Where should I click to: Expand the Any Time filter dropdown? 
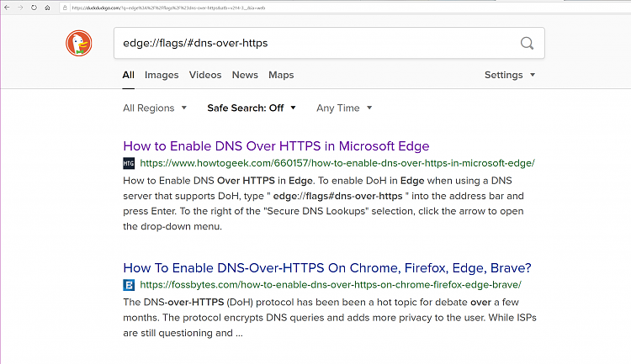coord(344,108)
